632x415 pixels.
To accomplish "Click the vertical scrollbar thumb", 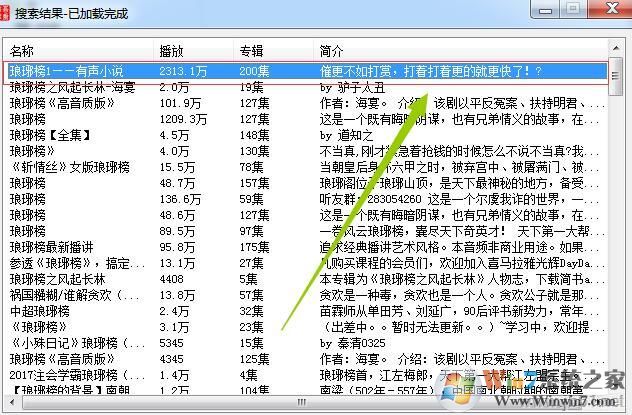I will (616, 76).
